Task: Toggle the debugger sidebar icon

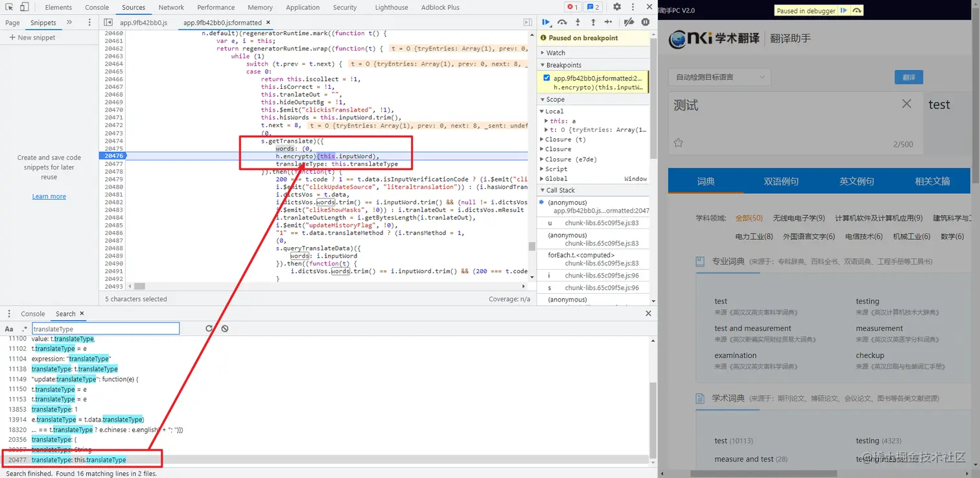Action: click(528, 22)
